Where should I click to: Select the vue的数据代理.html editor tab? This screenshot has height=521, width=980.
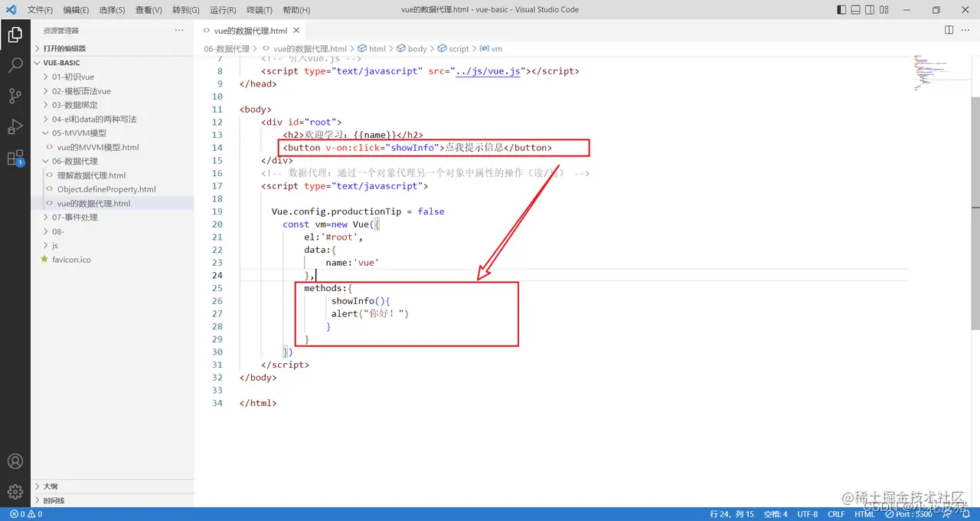point(250,31)
